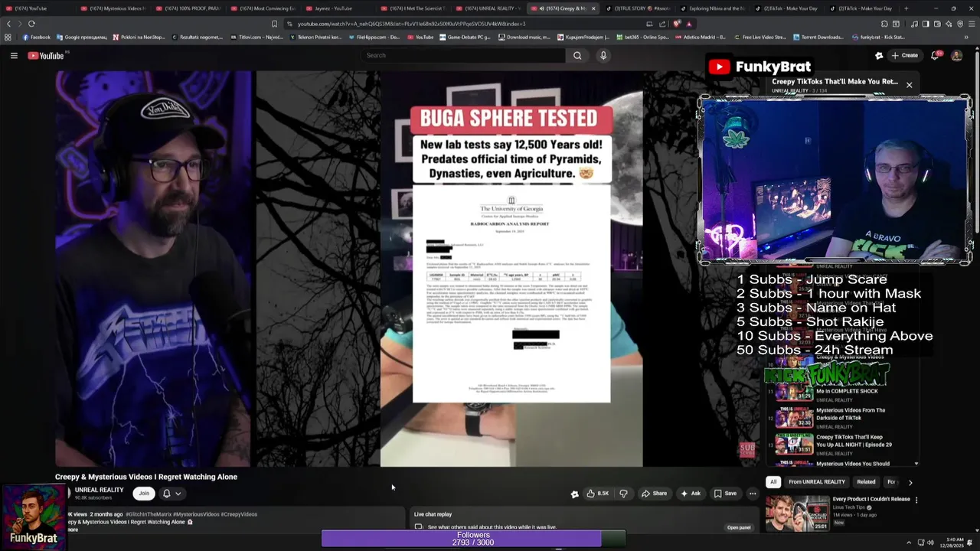The image size is (980, 551).
Task: Play Me in COMPLETE SHOCK playlist video
Action: pos(794,392)
